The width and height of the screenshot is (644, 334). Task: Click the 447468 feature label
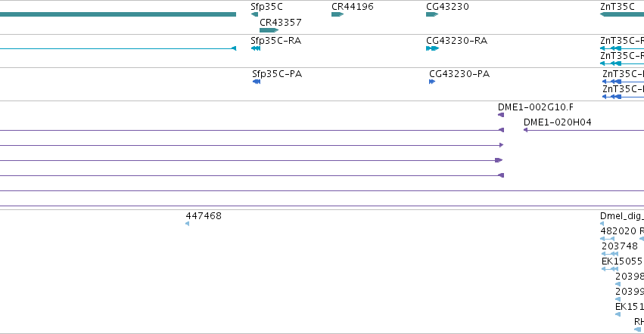click(x=204, y=216)
